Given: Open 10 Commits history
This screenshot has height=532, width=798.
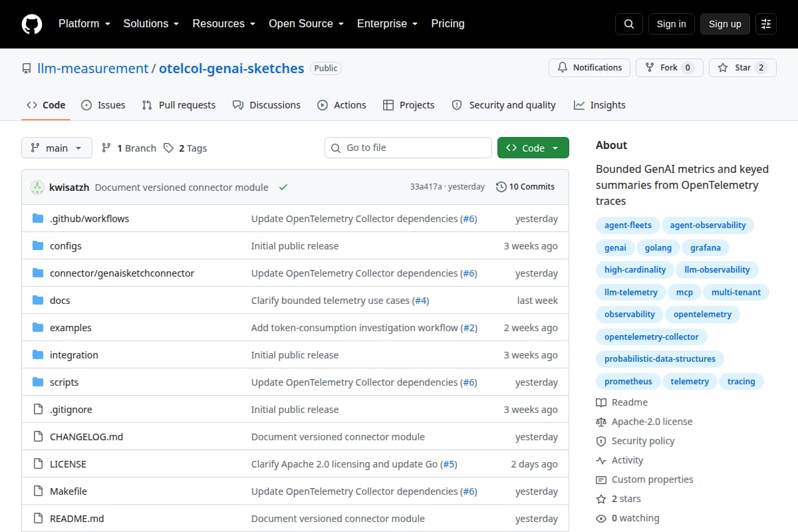Looking at the screenshot, I should (525, 187).
